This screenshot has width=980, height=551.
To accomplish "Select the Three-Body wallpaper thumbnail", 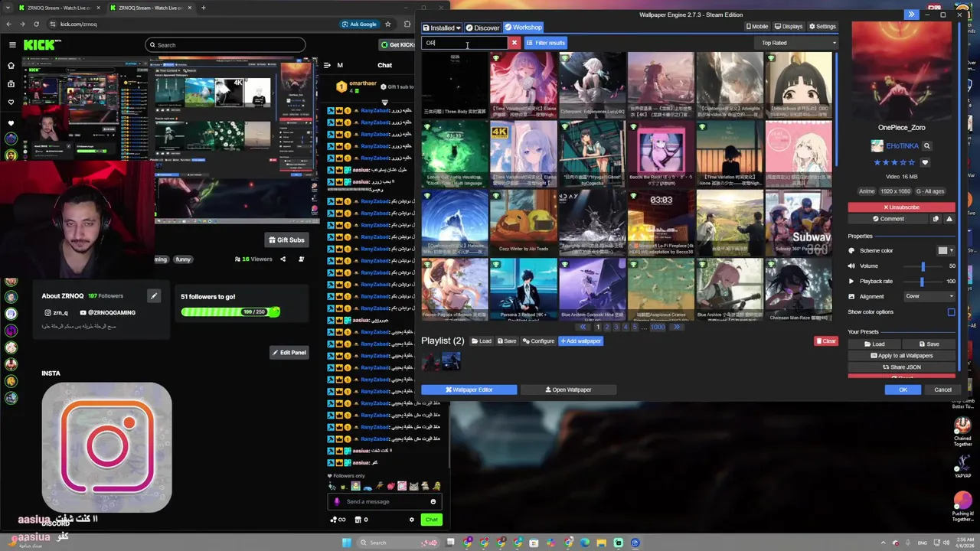I will pyautogui.click(x=455, y=84).
